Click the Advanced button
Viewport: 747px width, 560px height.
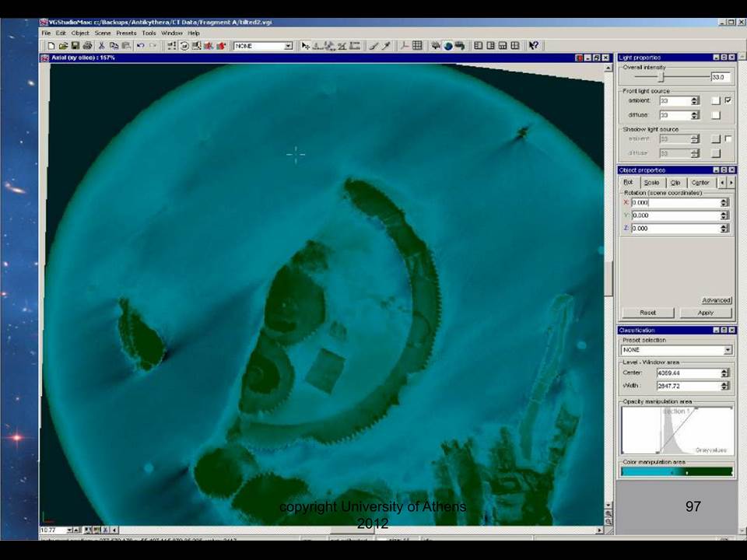coord(716,300)
